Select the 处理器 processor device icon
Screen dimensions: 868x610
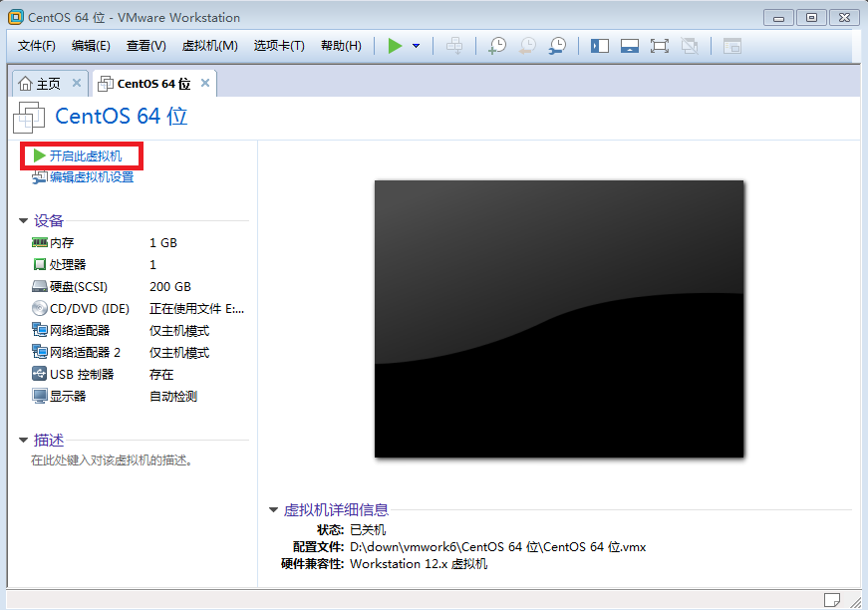(x=39, y=264)
